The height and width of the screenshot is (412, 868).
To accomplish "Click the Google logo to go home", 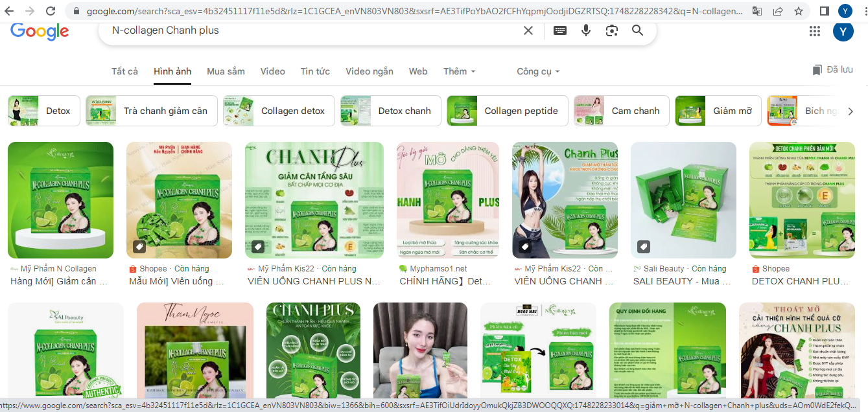I will [x=40, y=32].
